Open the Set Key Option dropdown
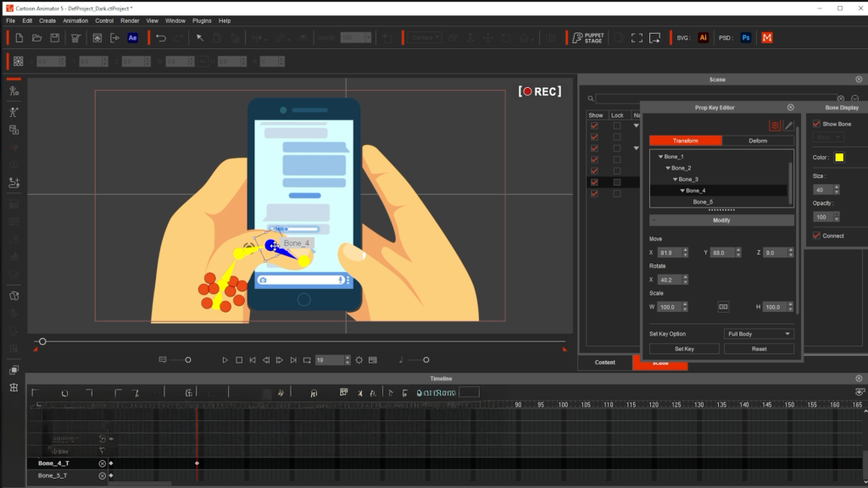Viewport: 868px width, 488px height. [x=759, y=334]
